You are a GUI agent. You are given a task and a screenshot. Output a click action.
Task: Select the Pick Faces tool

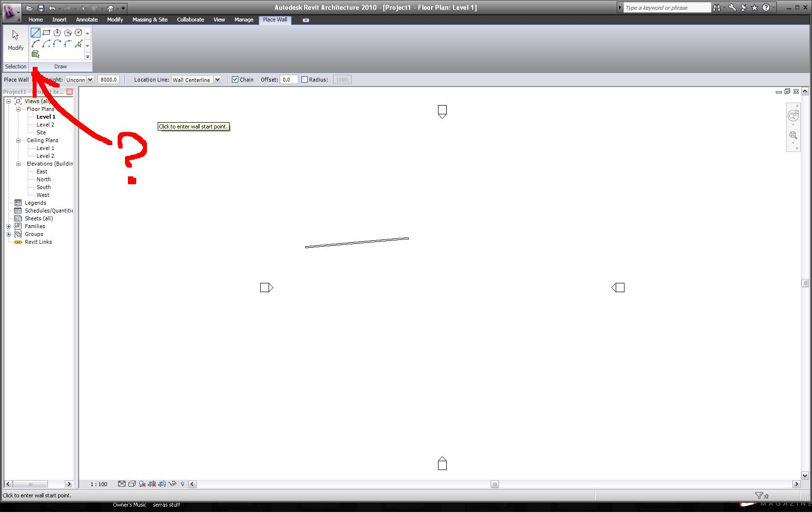pyautogui.click(x=36, y=54)
